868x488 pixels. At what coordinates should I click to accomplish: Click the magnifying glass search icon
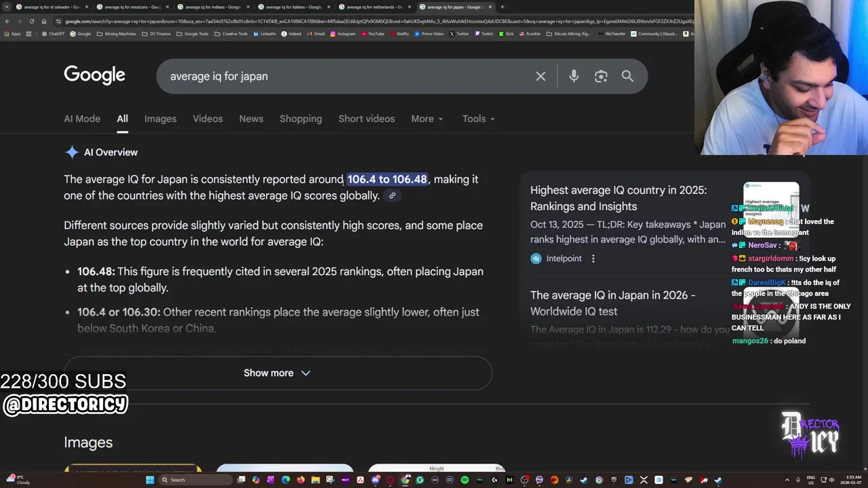627,76
